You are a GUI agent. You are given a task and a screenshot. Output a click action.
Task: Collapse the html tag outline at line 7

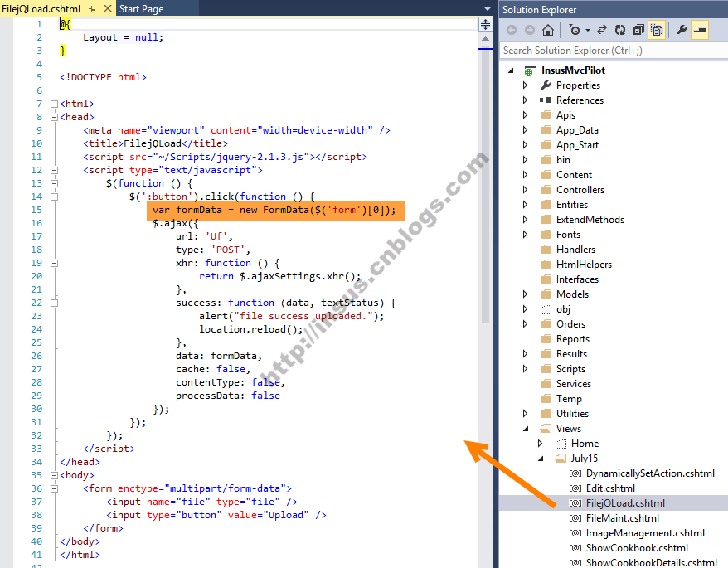(55, 104)
